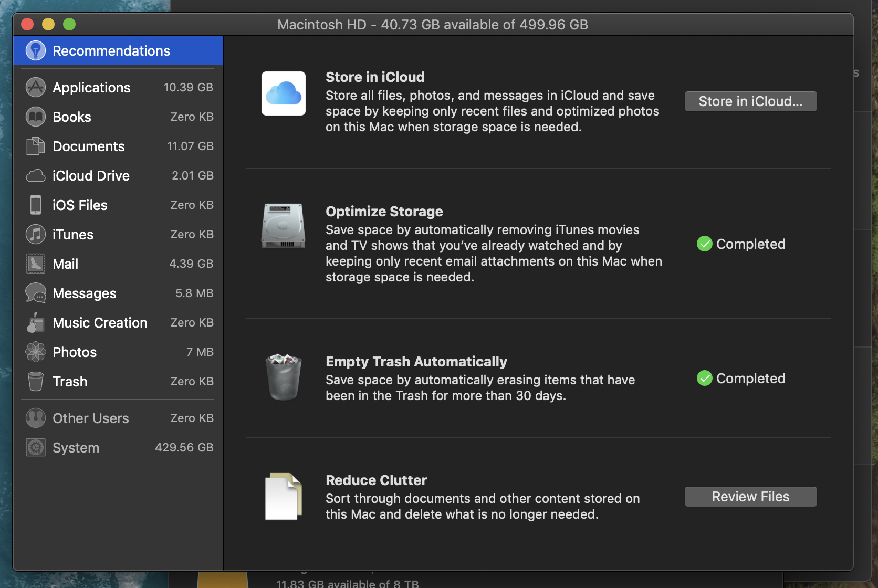This screenshot has width=878, height=588.
Task: Click the 4.39 GB Mail size
Action: pos(191,264)
